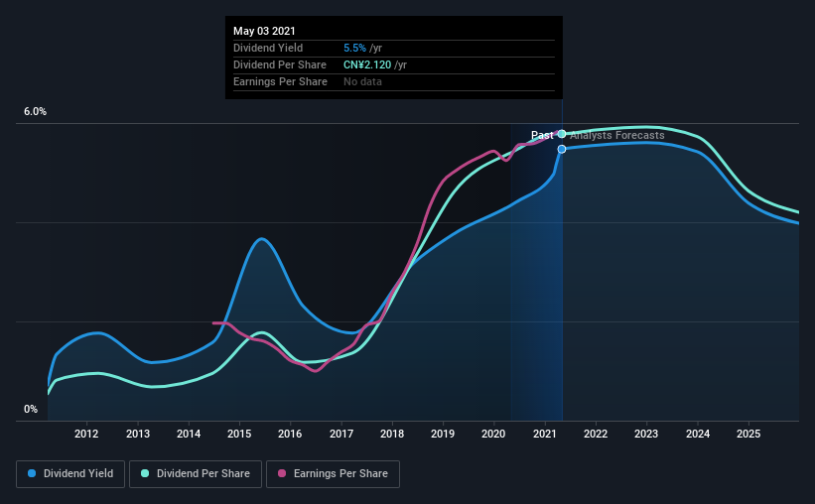Toggle the Earnings Per Share legend button
The height and width of the screenshot is (504, 815).
tap(333, 474)
